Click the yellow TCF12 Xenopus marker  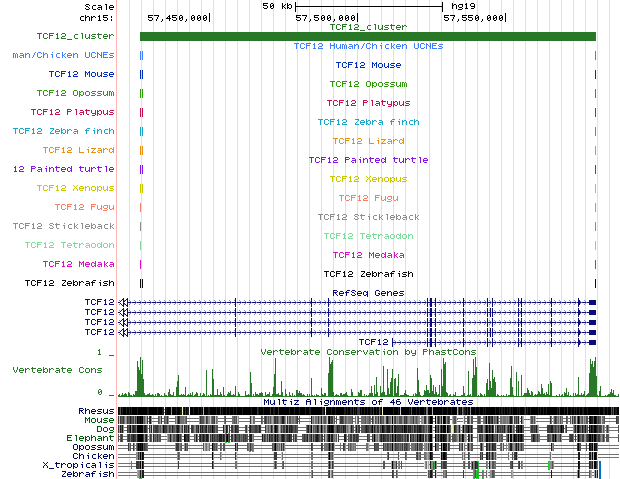point(141,188)
